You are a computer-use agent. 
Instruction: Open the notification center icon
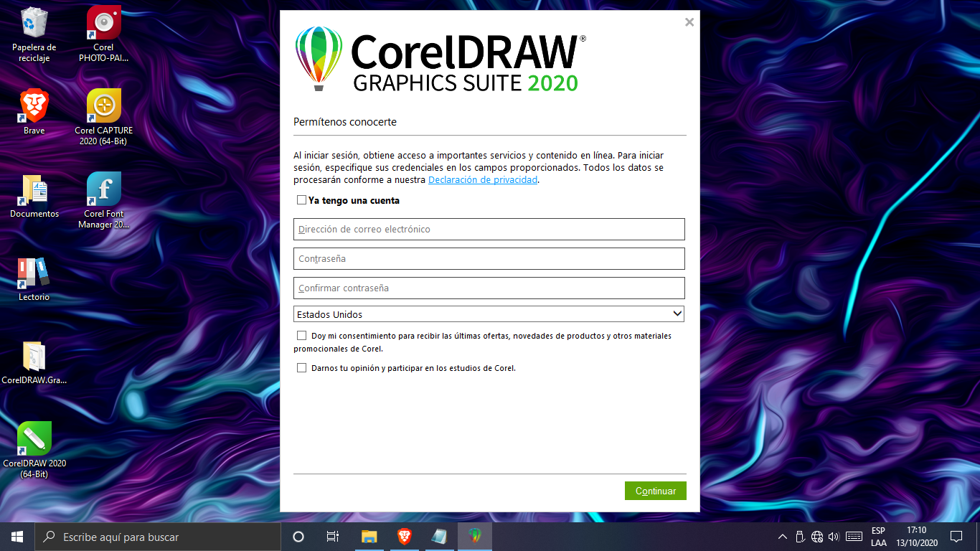[956, 537]
